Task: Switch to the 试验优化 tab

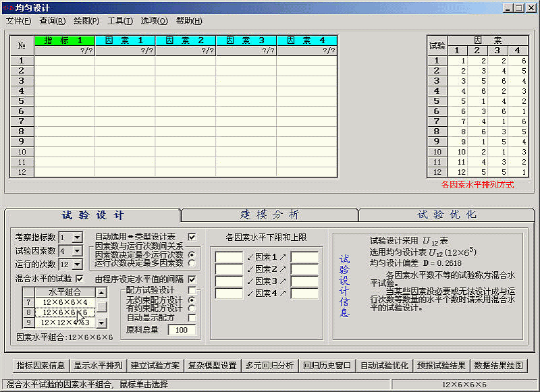Action: [x=447, y=215]
